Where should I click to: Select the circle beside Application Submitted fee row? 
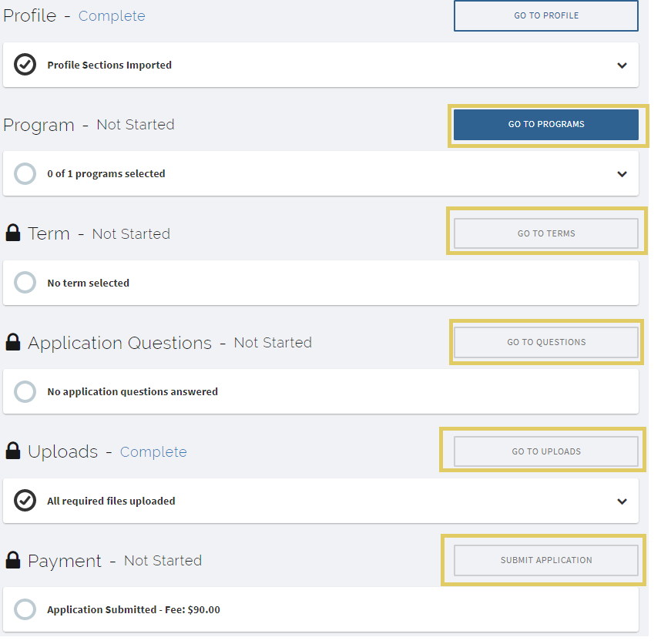pos(25,609)
